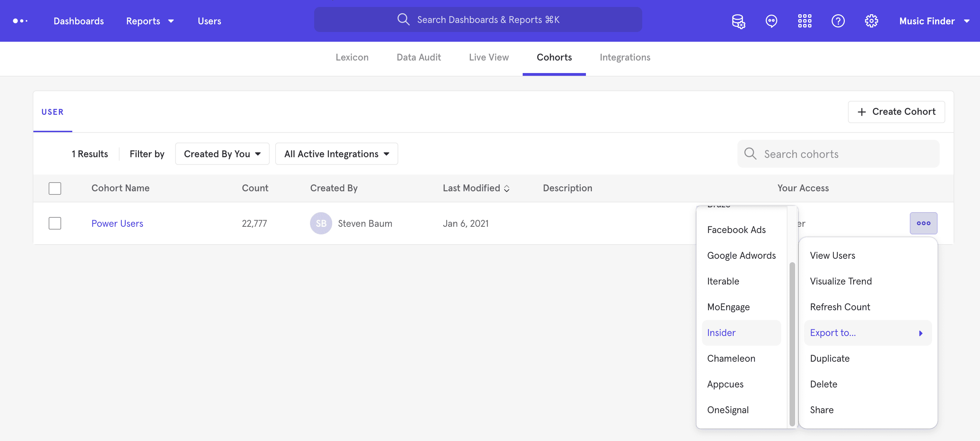This screenshot has height=441, width=980.
Task: Click the smiley chat feedback icon
Action: (x=771, y=21)
